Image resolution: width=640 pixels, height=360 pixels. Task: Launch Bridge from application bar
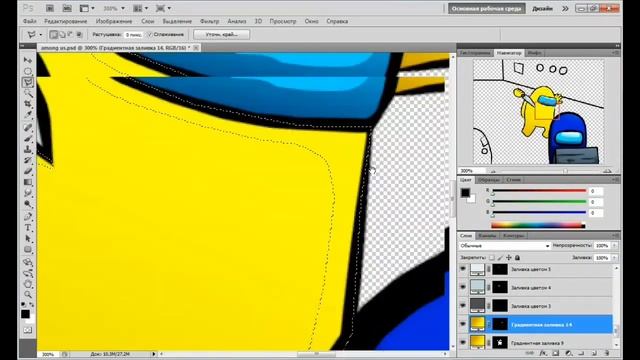point(50,8)
